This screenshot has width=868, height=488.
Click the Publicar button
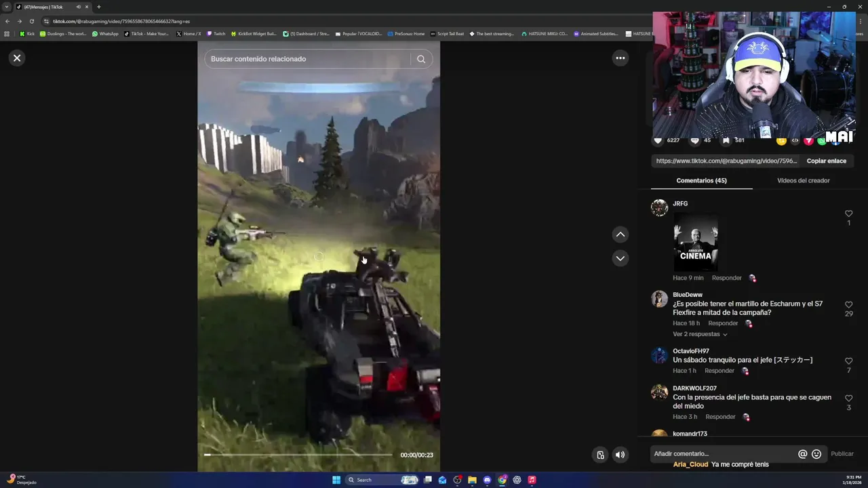tap(842, 453)
